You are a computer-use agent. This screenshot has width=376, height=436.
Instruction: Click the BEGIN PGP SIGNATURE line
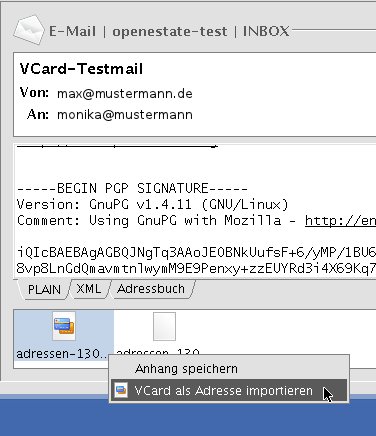point(132,189)
